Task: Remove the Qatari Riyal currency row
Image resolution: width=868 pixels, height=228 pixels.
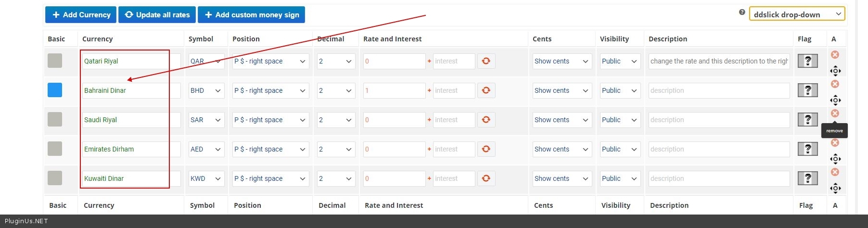Action: [835, 55]
